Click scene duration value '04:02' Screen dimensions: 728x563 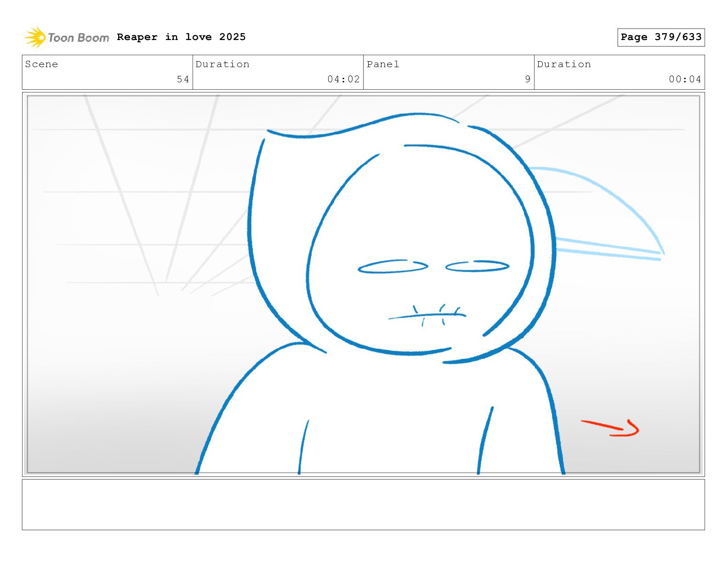click(343, 79)
